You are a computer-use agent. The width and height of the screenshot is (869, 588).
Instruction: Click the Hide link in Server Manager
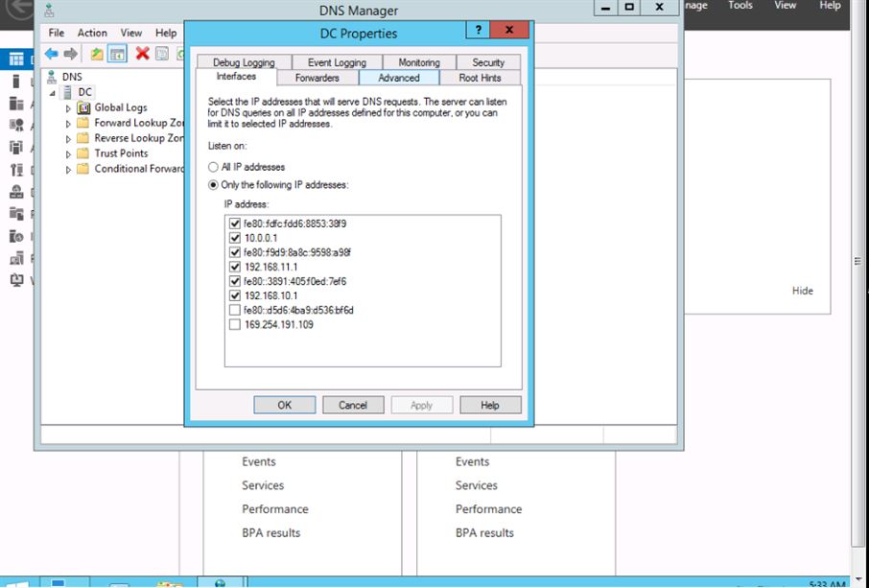(x=803, y=291)
